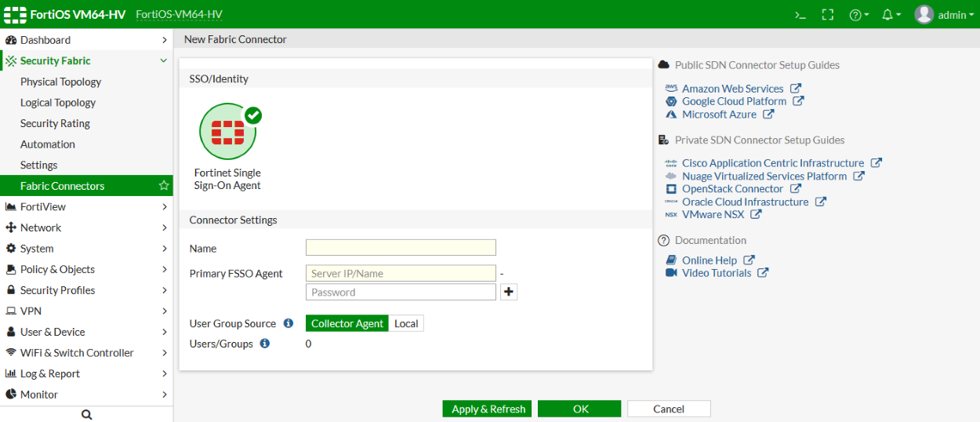The width and height of the screenshot is (980, 422).
Task: Click the admin avatar icon
Action: [x=924, y=15]
